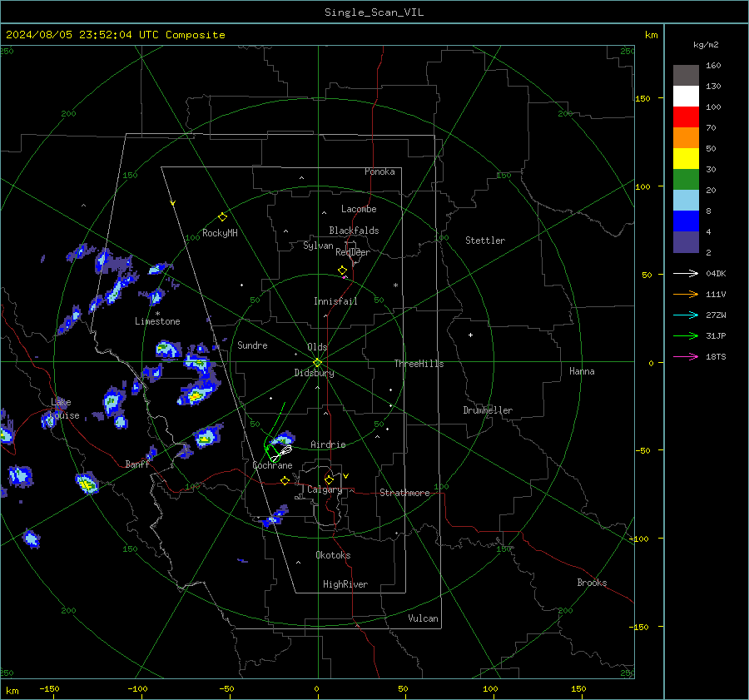Click the Hanna city label
The image size is (749, 700).
[582, 371]
